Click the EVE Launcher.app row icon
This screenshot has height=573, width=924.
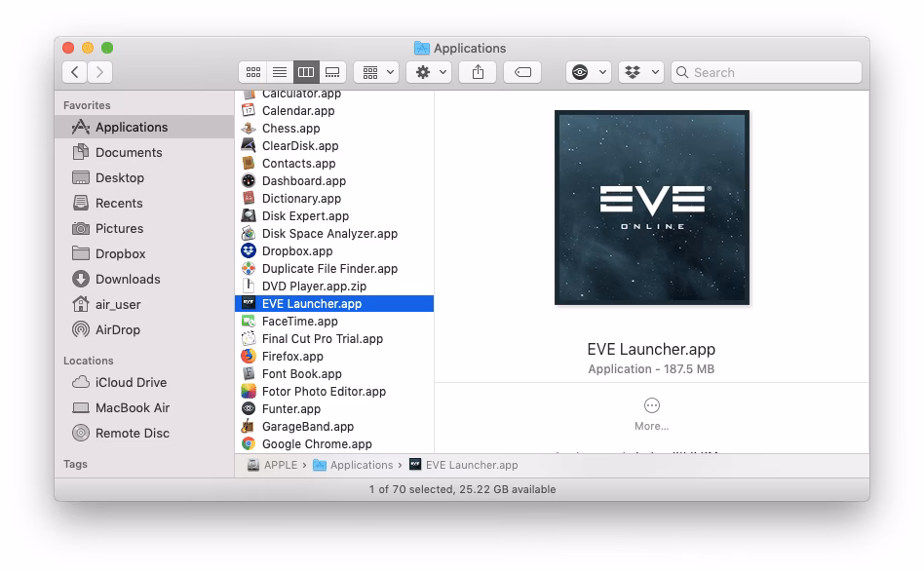[x=249, y=303]
